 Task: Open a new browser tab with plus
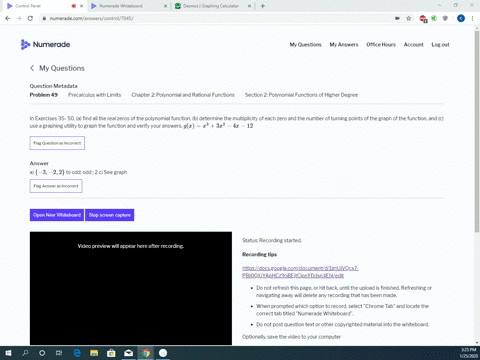263,6
